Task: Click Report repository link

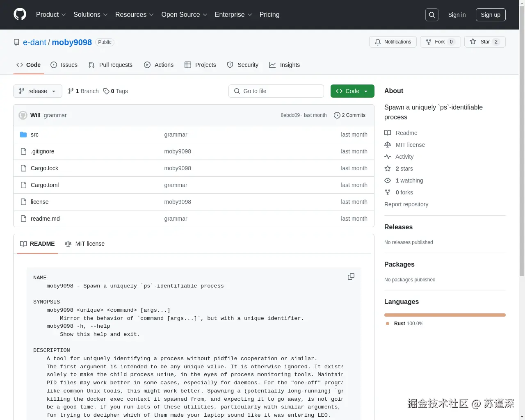Action: click(406, 204)
